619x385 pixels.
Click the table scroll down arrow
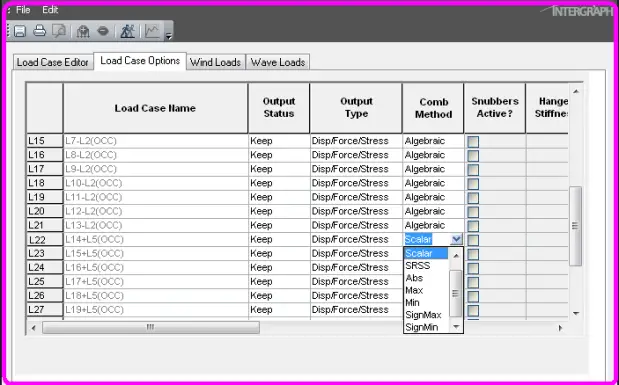tap(576, 314)
